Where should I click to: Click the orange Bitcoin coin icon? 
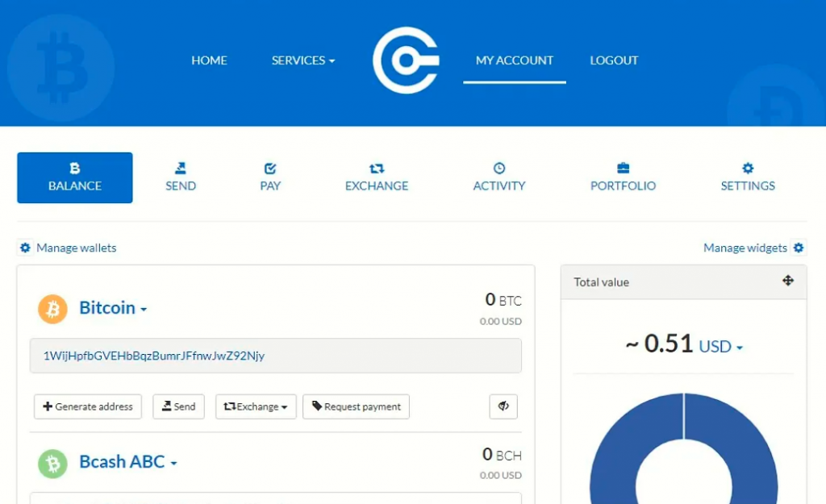point(52,309)
